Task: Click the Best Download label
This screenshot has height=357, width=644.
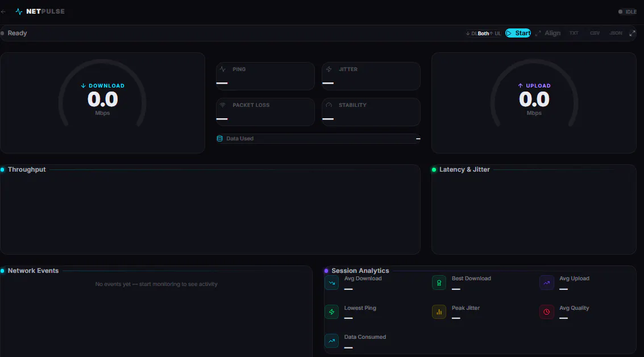Action: point(471,279)
